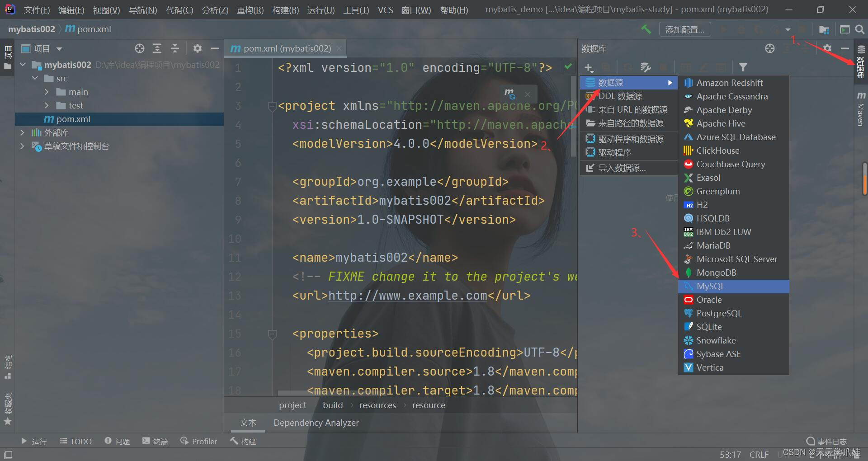Open the Build tool window at bottom
868x461 pixels.
(243, 441)
